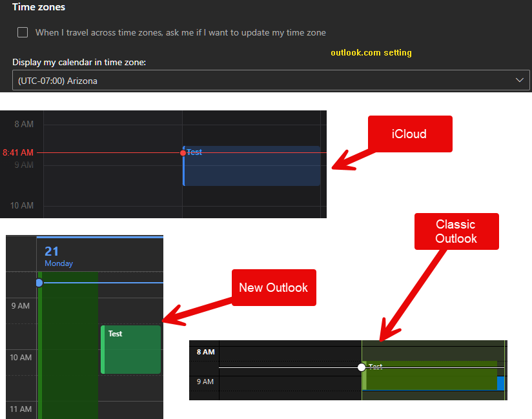The image size is (532, 419).
Task: Click the white current-time dot in Classic Outlook
Action: [x=362, y=367]
